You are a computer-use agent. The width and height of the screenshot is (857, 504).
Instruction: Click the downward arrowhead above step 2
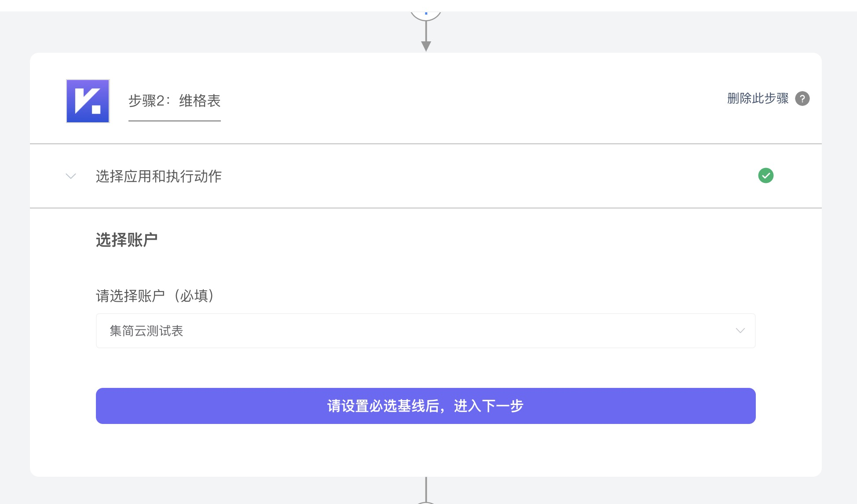(x=425, y=46)
